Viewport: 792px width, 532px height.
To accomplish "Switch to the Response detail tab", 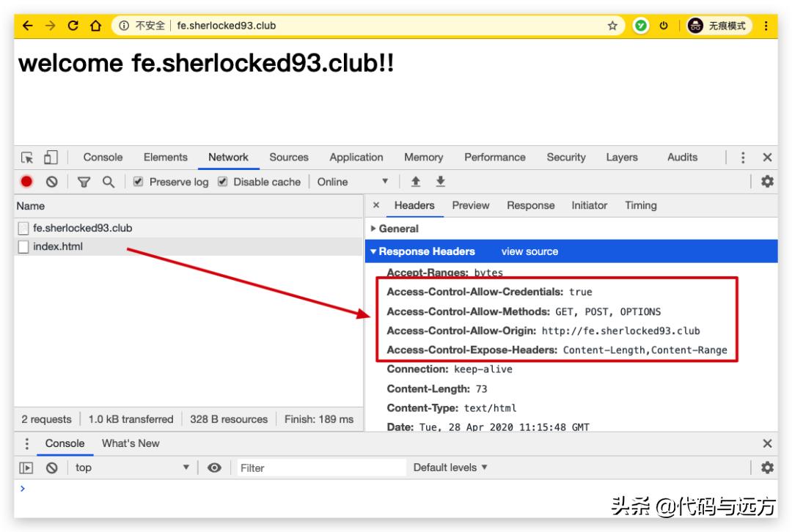I will [x=531, y=205].
